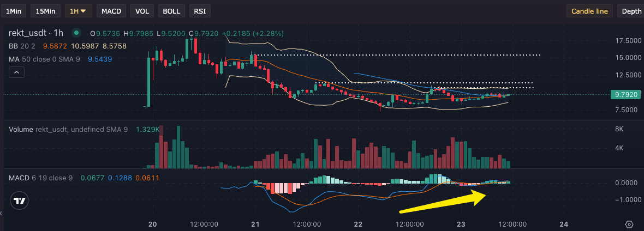Collapse the indicator legend with chevron
This screenshot has height=231, width=644.
pyautogui.click(x=16, y=72)
